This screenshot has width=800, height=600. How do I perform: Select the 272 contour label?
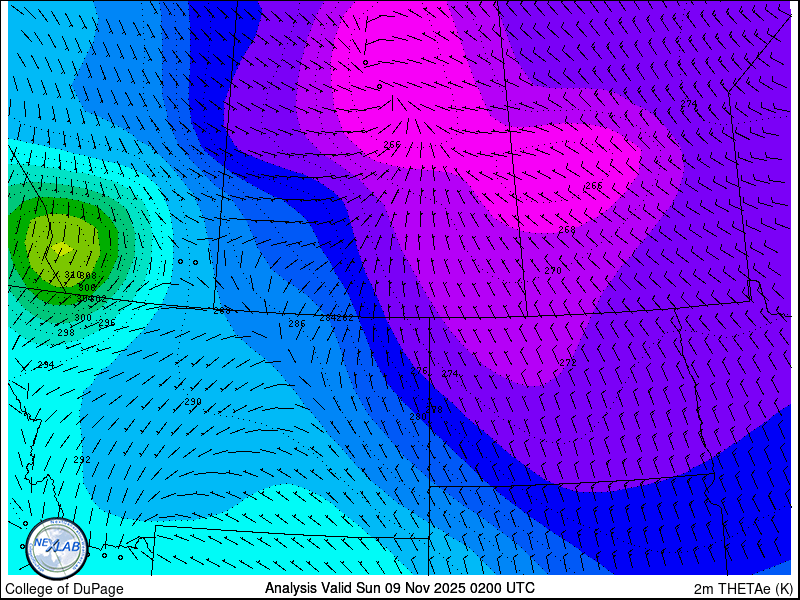[x=568, y=363]
